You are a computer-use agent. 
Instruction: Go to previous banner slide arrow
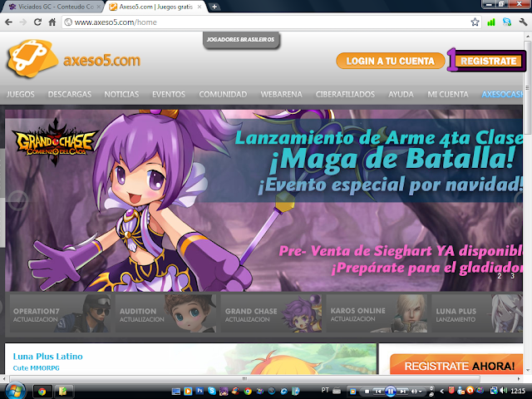[18, 200]
